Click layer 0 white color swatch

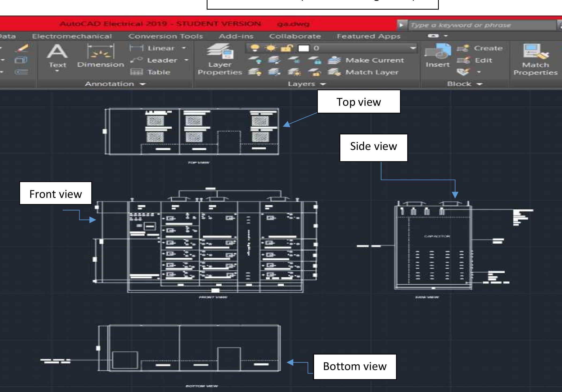[x=304, y=48]
